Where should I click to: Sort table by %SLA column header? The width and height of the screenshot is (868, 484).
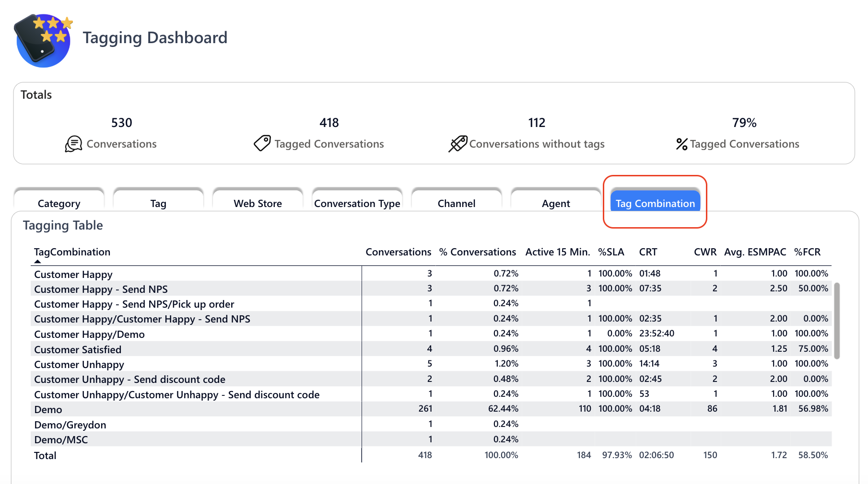610,252
